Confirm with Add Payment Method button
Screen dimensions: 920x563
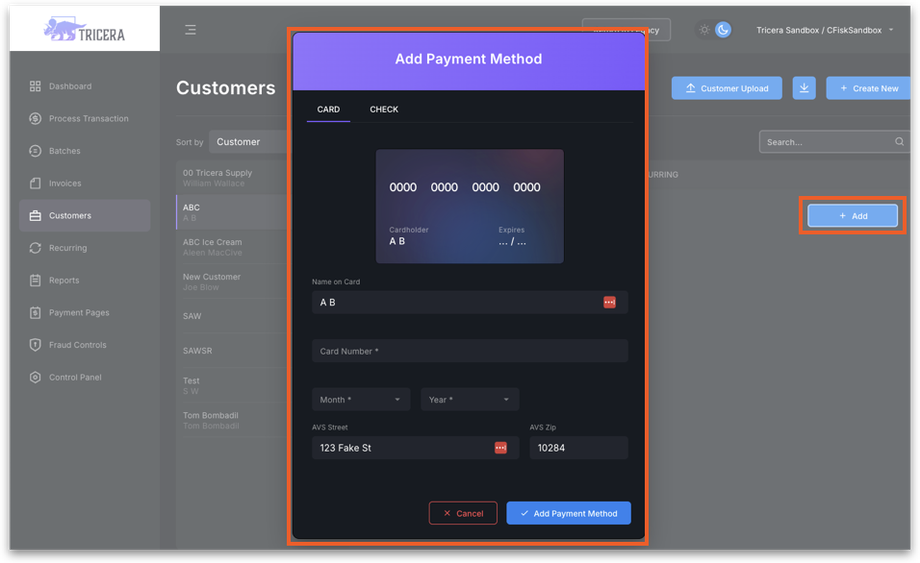click(569, 513)
